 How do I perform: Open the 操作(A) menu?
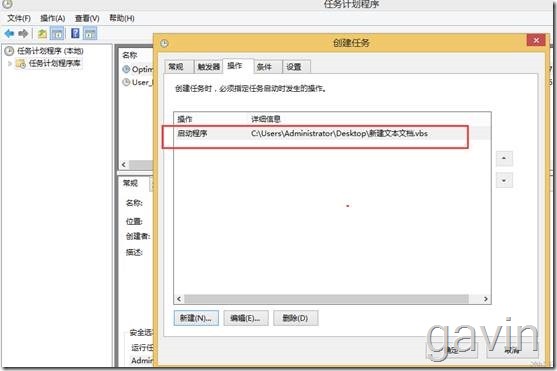click(53, 18)
